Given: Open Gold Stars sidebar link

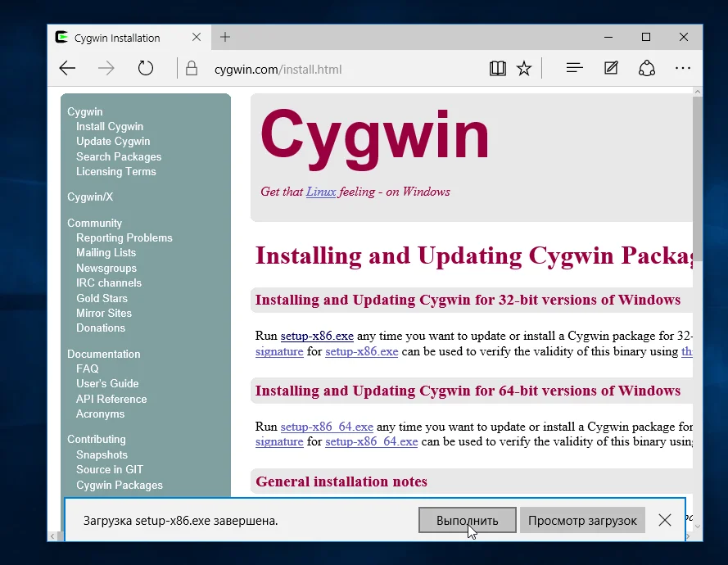Looking at the screenshot, I should (102, 298).
